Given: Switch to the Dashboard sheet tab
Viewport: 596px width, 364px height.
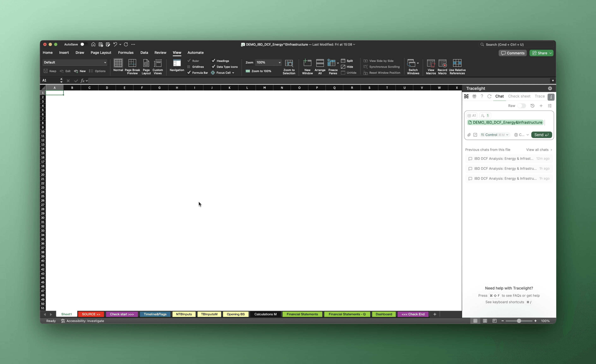Looking at the screenshot, I should point(384,314).
